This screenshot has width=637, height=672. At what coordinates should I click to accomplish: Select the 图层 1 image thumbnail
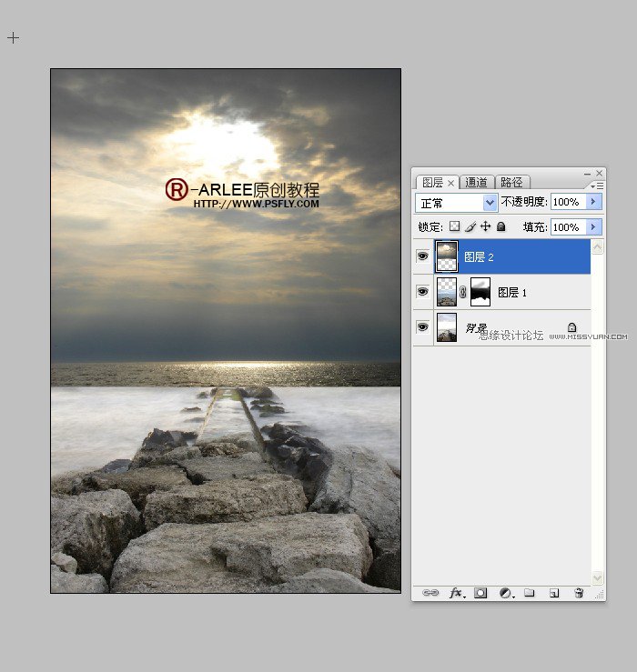point(447,292)
